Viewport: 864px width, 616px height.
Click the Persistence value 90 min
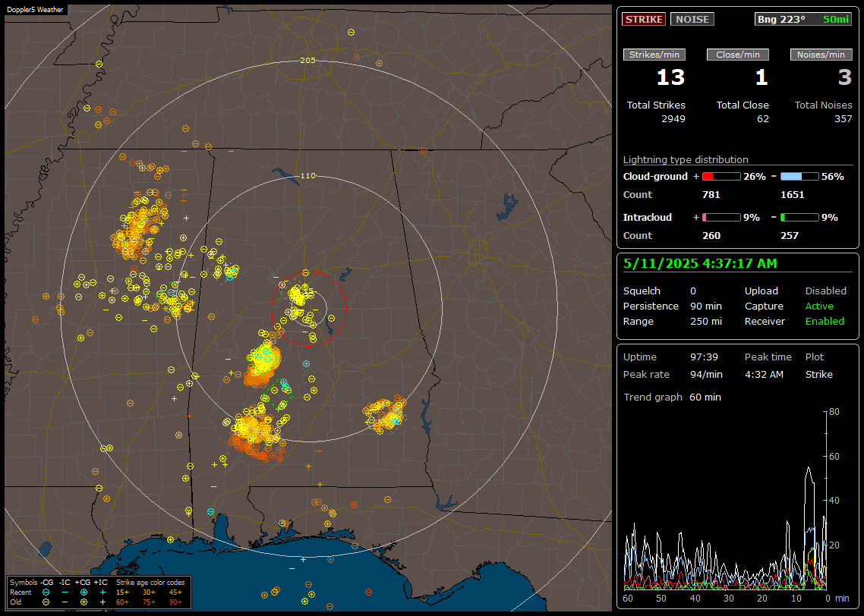(x=706, y=306)
